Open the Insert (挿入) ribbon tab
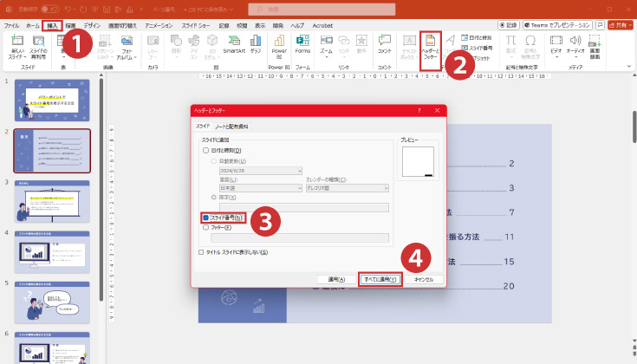 52,26
